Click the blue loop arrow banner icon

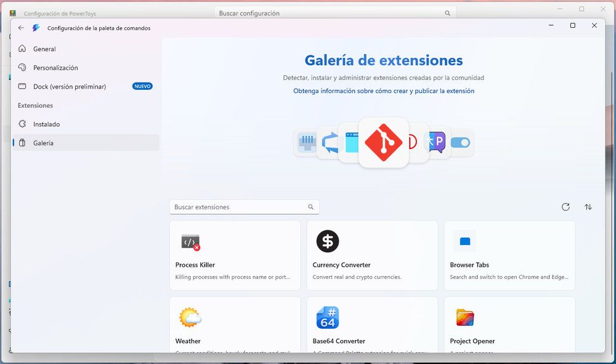point(329,142)
